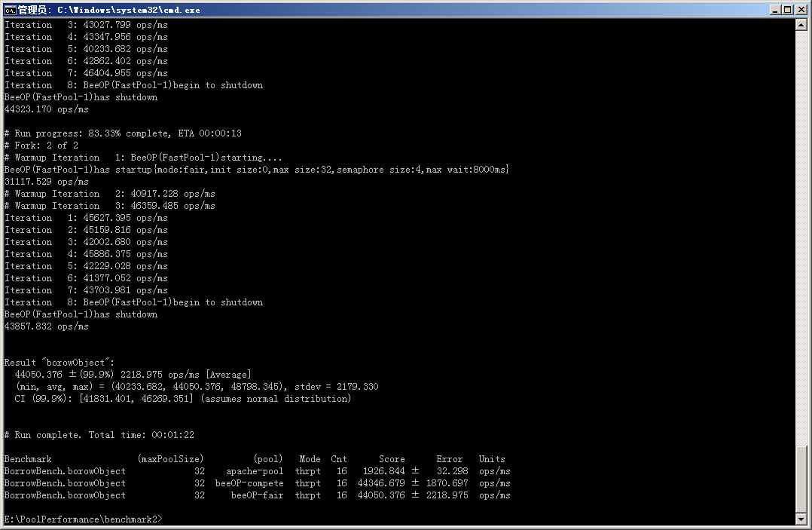Screen dimensions: 812x530
Task: Click the 'Error' column header
Action: coord(450,459)
